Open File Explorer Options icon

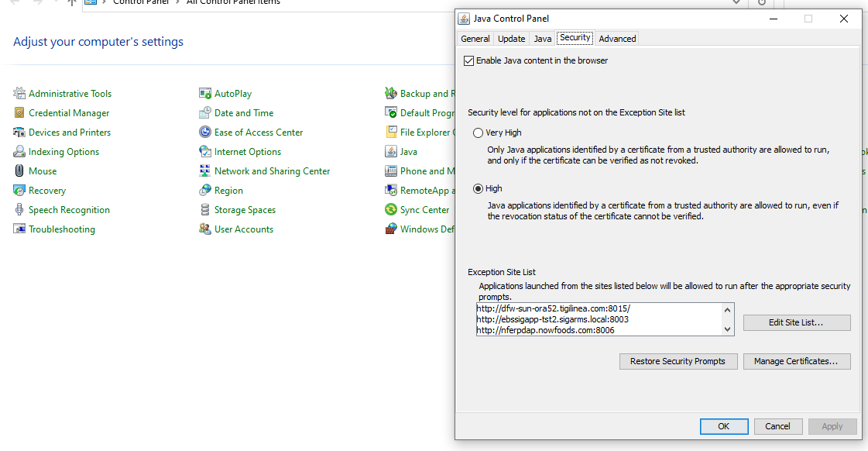pyautogui.click(x=391, y=132)
